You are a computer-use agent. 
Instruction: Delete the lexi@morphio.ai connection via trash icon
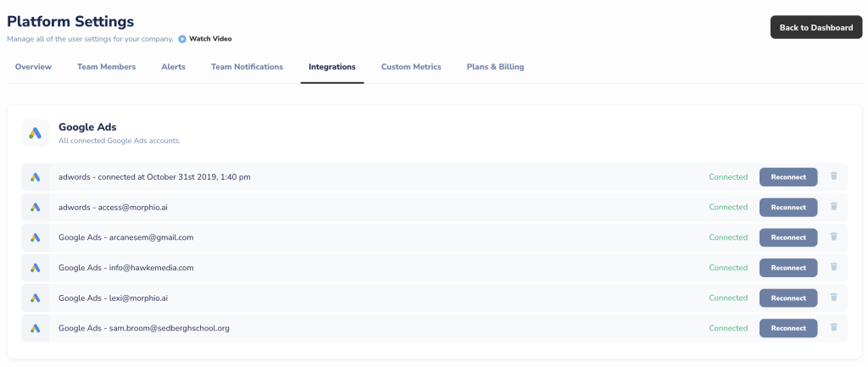[x=834, y=297]
